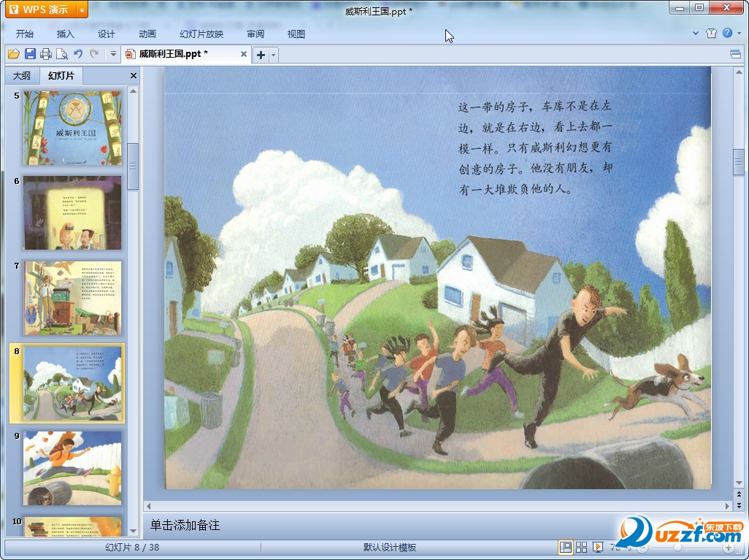Save the presentation with floppy disk icon
The height and width of the screenshot is (560, 749).
30,54
